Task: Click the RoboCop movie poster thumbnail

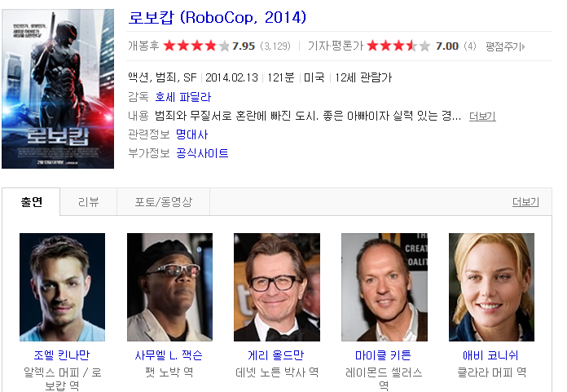Action: 58,89
